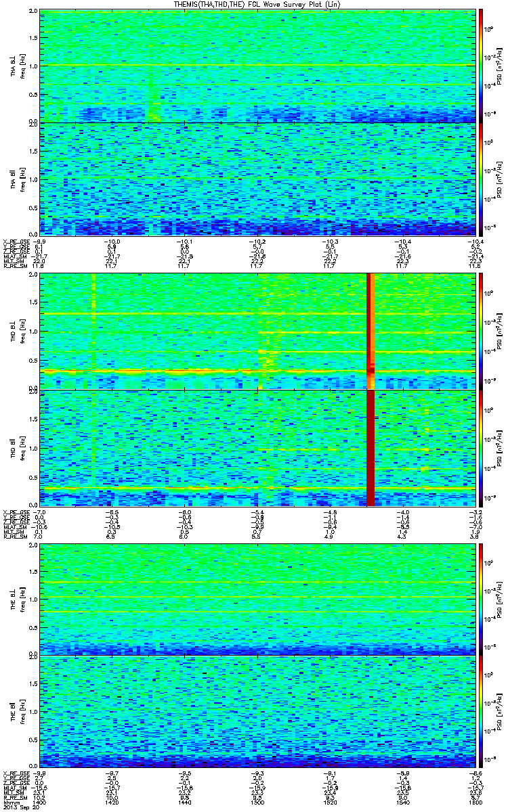Select the THA B⊥ PSD color bar
Image resolution: width=508 pixels, height=812 pixels.
coord(481,66)
